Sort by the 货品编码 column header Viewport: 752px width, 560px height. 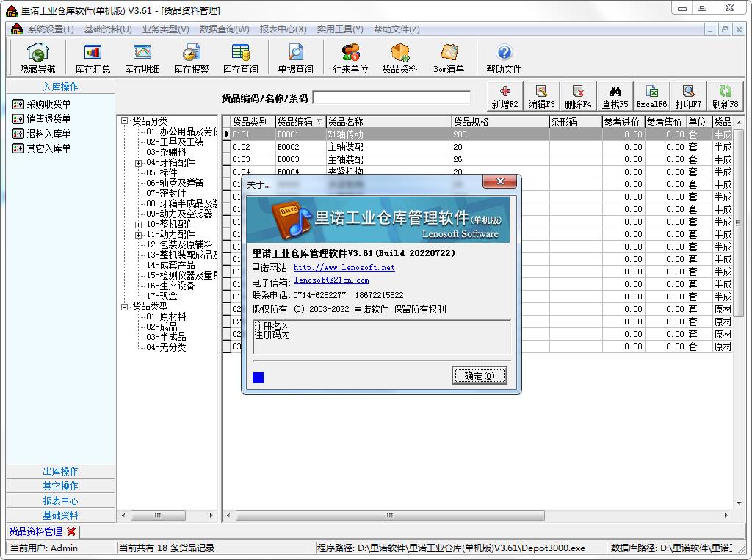(x=300, y=122)
